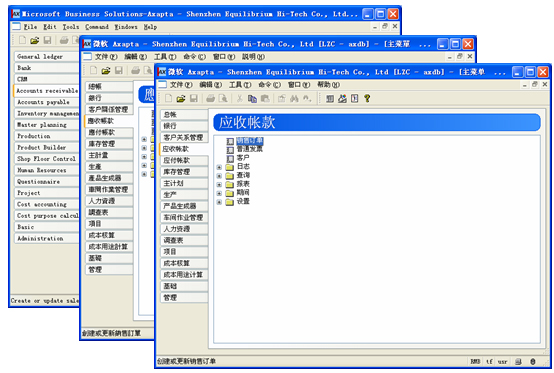
Task: Select 总帐 module button in front sidebar
Action: [x=184, y=114]
